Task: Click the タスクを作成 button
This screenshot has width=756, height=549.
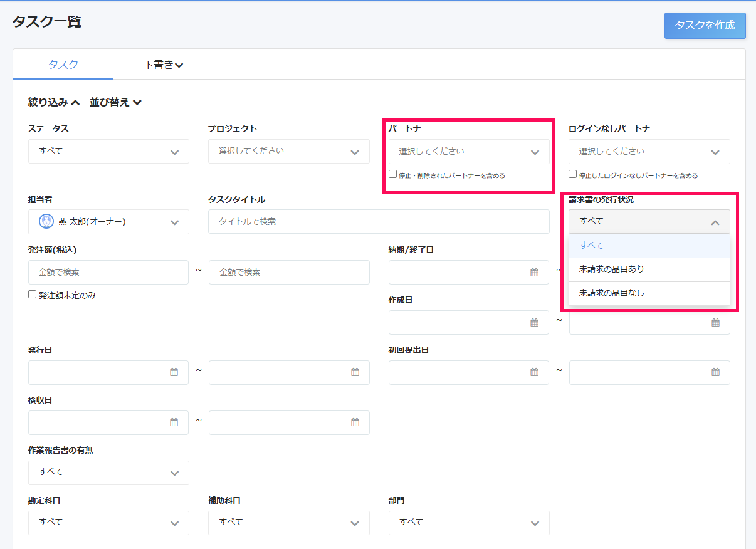Action: point(705,26)
